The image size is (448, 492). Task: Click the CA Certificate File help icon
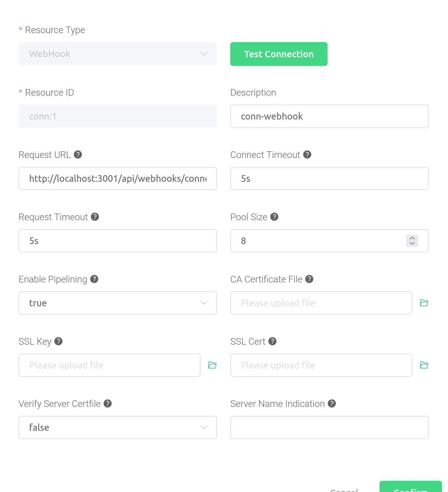[x=309, y=279]
